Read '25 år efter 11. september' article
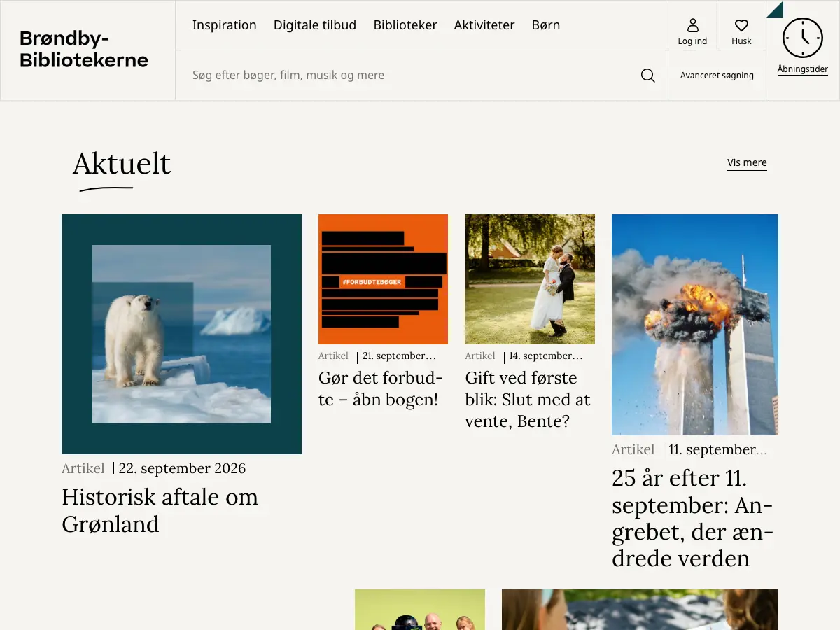840x630 pixels. coord(692,518)
